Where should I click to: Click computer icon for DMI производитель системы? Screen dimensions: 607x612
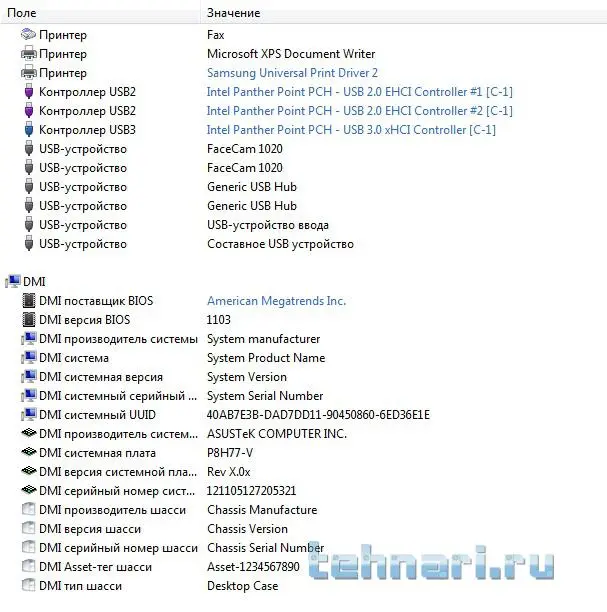(x=29, y=338)
